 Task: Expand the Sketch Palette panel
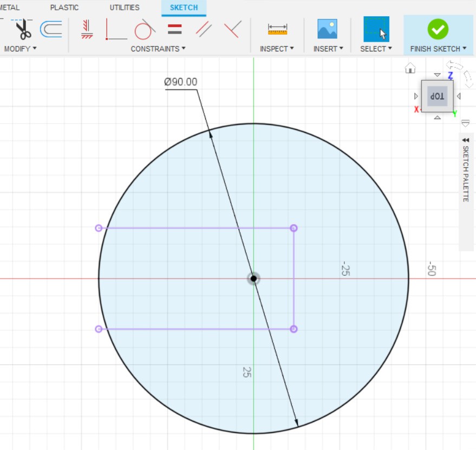coord(466,140)
